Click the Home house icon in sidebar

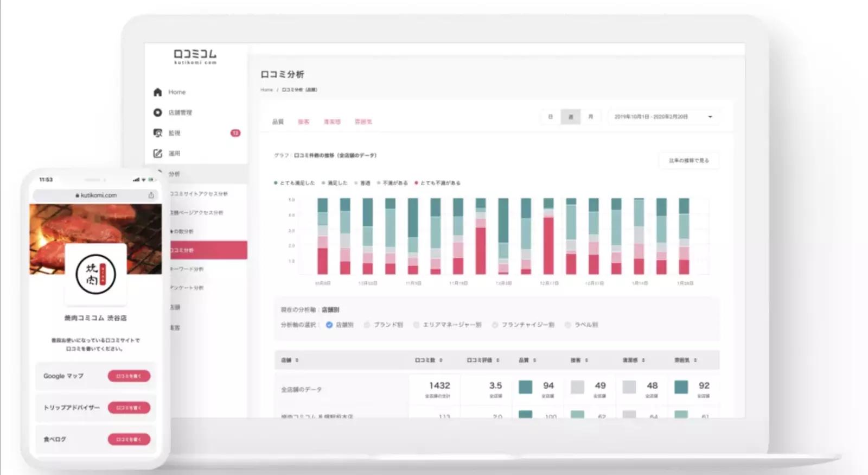click(157, 92)
